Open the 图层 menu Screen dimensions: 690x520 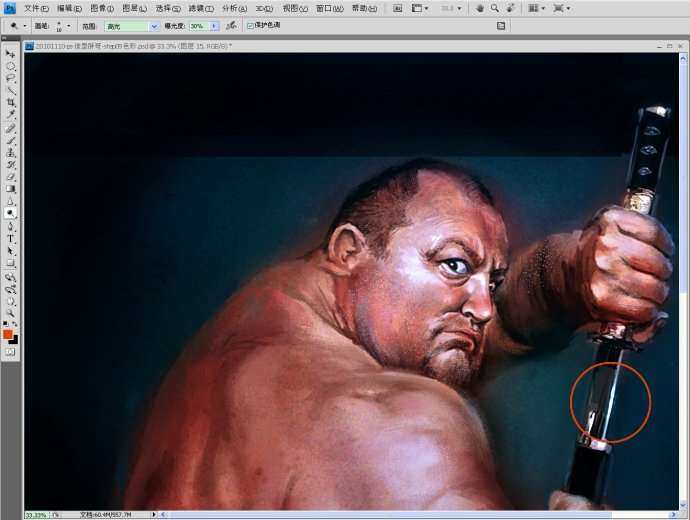[x=135, y=8]
